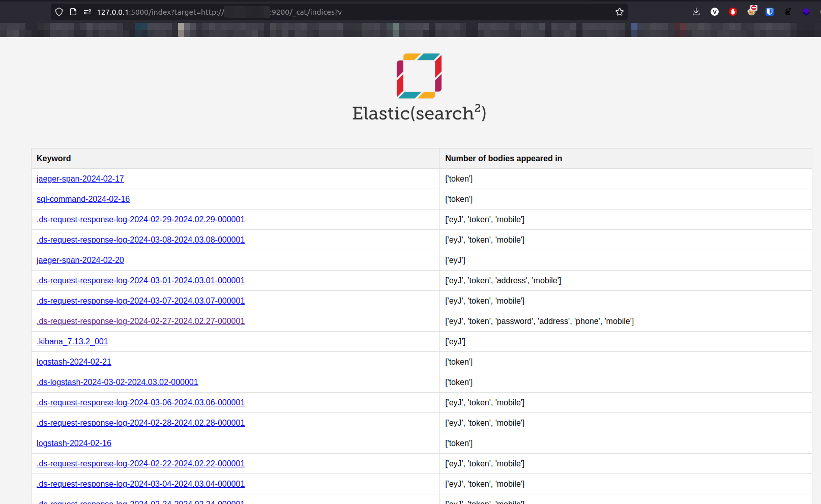Image resolution: width=821 pixels, height=504 pixels.
Task: Open the logstash-2024-02-16 index link
Action: coord(74,443)
